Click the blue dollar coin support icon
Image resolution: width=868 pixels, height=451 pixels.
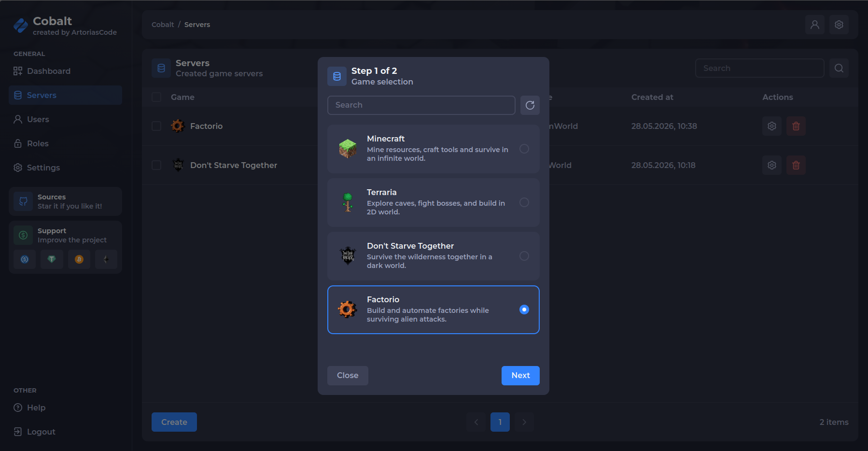[25, 259]
